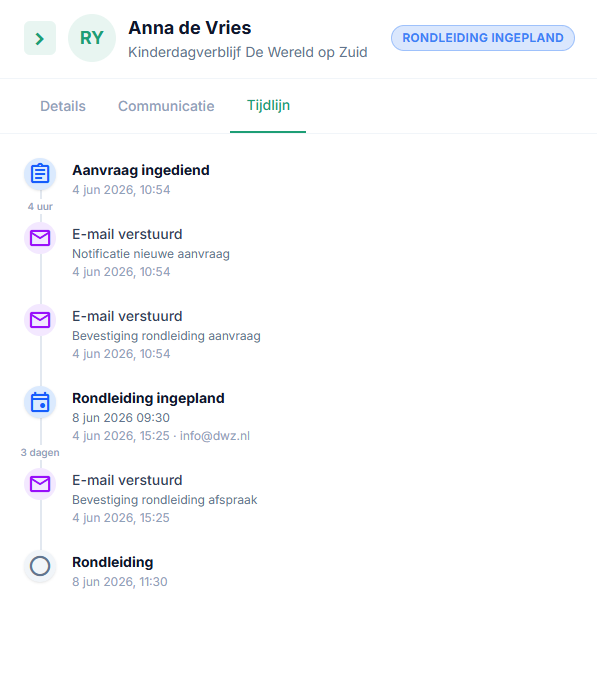
Task: Click calendar icon for Rondleiding ingepland
Action: (40, 402)
